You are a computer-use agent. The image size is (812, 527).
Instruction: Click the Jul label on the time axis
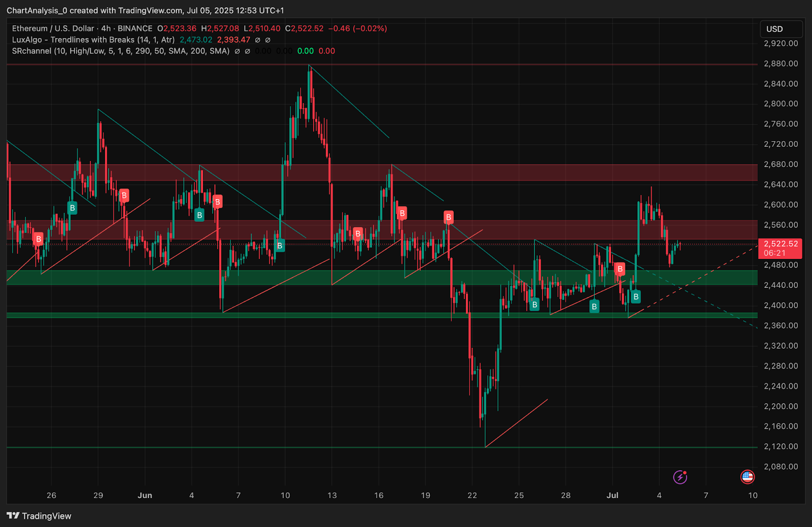[x=613, y=496]
